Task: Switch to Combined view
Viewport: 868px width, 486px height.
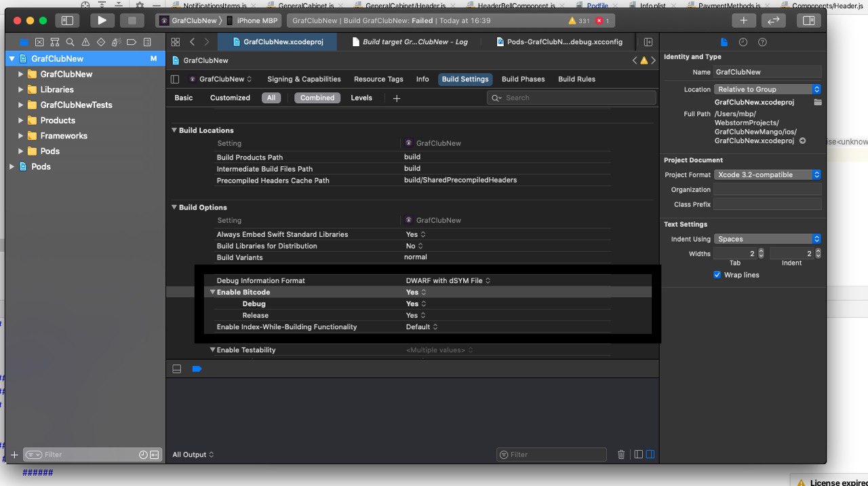Action: [x=317, y=98]
